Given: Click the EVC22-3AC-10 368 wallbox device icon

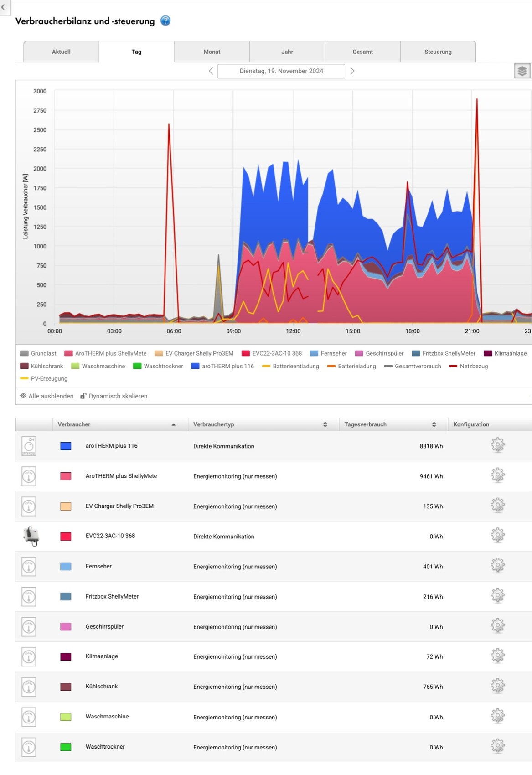Looking at the screenshot, I should pos(31,536).
